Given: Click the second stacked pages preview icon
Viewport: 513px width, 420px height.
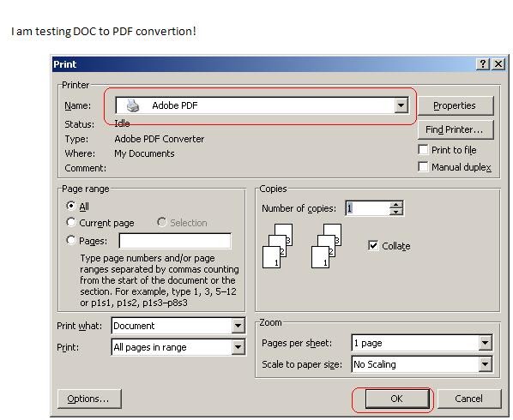Looking at the screenshot, I should (x=327, y=246).
